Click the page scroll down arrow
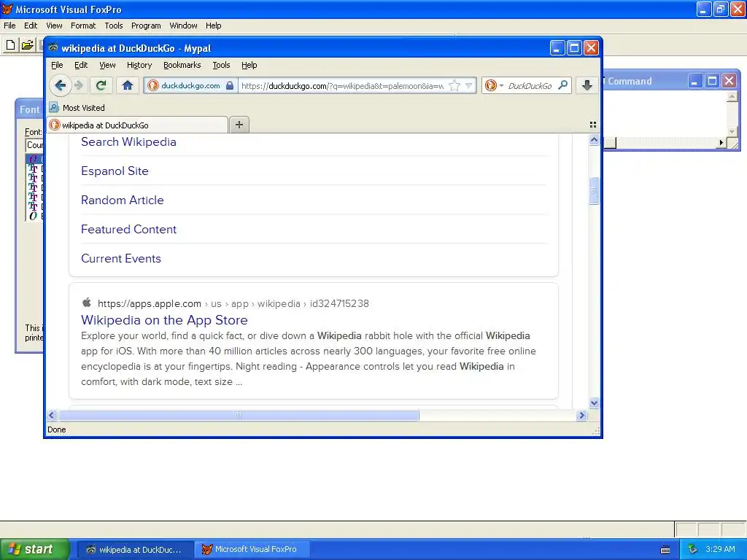The height and width of the screenshot is (560, 747). pyautogui.click(x=594, y=402)
